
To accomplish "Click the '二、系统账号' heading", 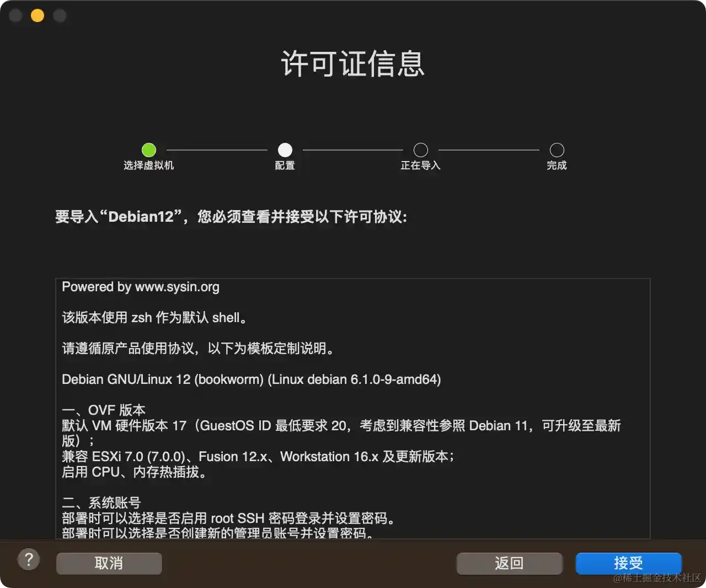I will click(x=101, y=503).
